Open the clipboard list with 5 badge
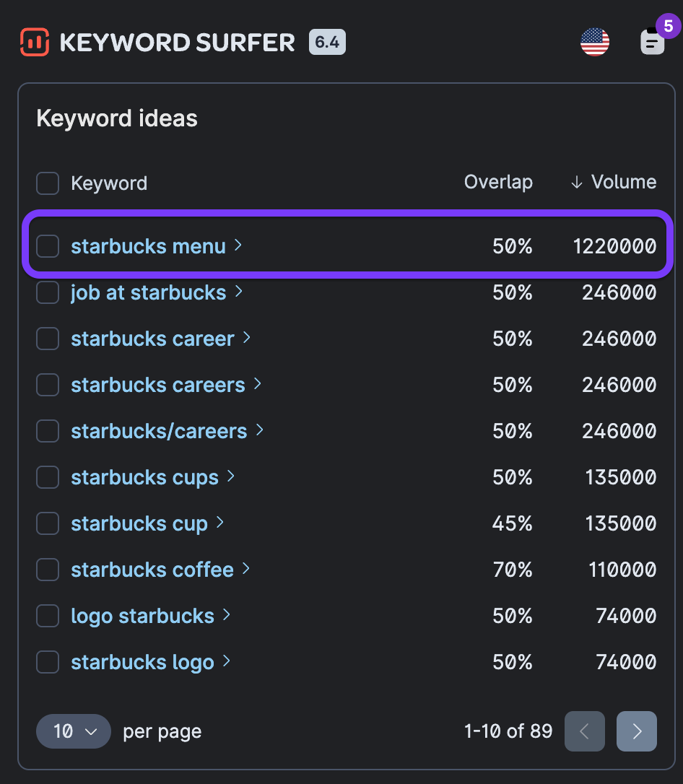This screenshot has width=683, height=784. tap(653, 42)
